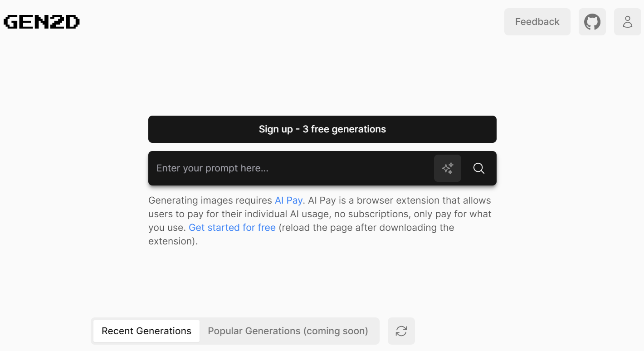The width and height of the screenshot is (644, 351).
Task: Go to the homepage via GEN2D logo
Action: point(42,22)
